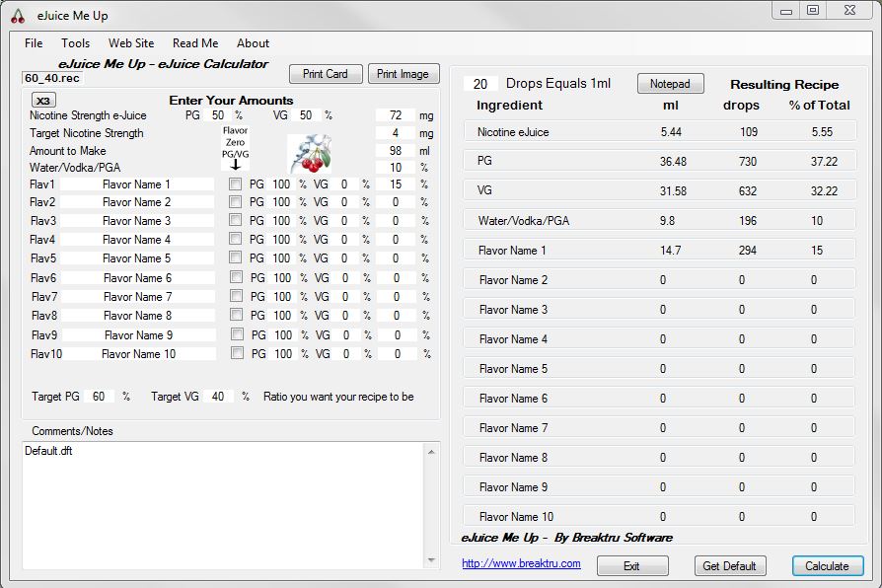Click the Flavor Name 10 result row label
This screenshot has width=882, height=588.
coord(516,517)
